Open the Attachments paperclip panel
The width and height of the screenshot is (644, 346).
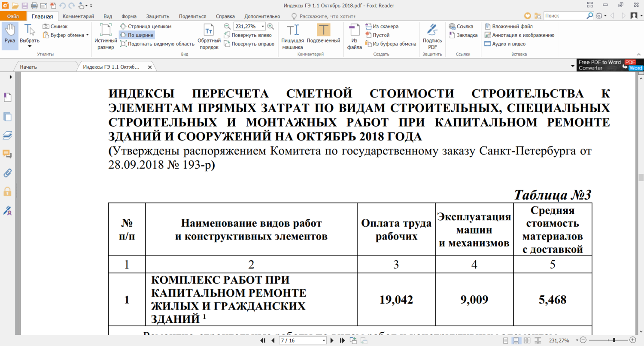[x=7, y=173]
